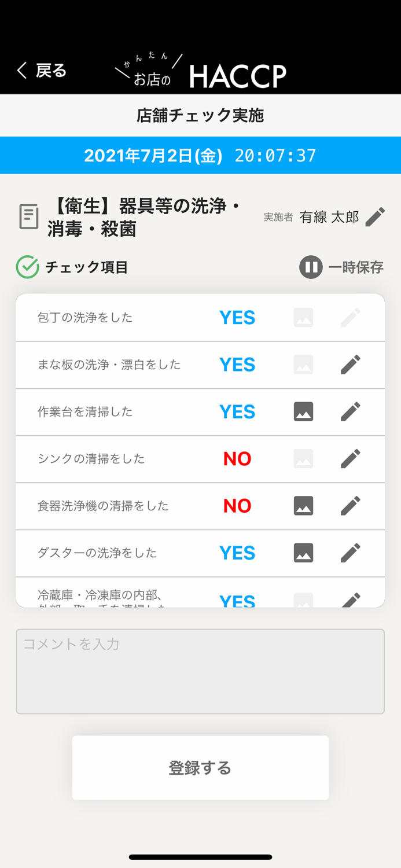This screenshot has width=401, height=868.
Task: Open the photo attachment for 作業台を清掃した
Action: [x=303, y=411]
